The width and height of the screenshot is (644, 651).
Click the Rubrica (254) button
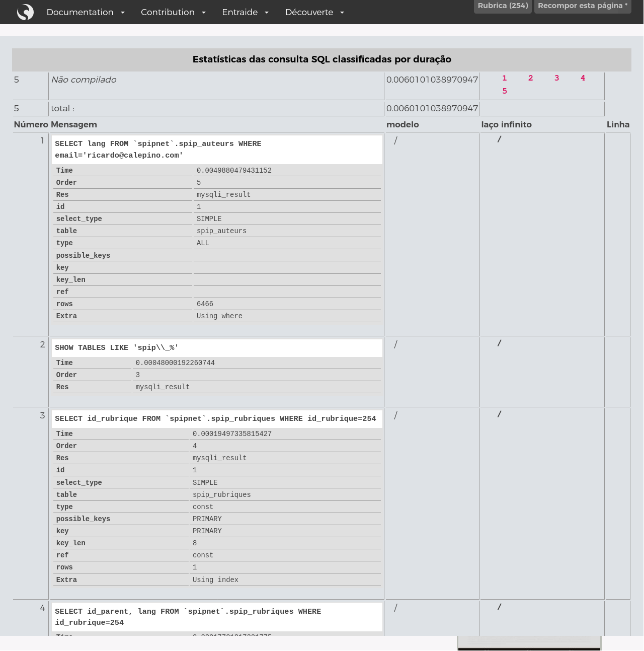[x=503, y=6]
